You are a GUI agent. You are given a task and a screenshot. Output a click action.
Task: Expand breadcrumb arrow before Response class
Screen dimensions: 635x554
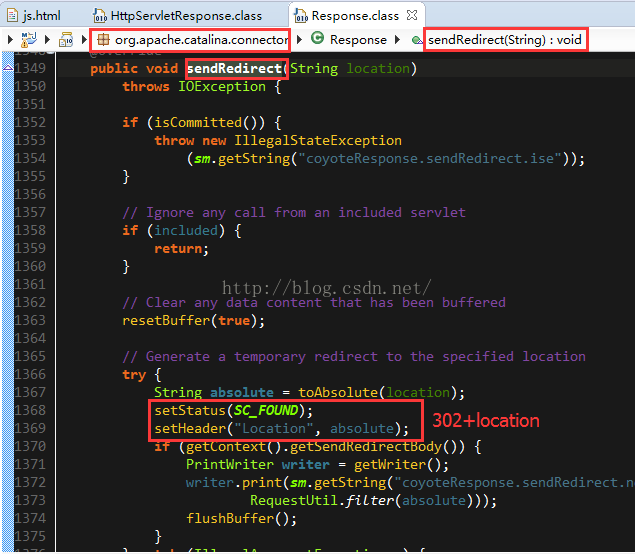[299, 39]
